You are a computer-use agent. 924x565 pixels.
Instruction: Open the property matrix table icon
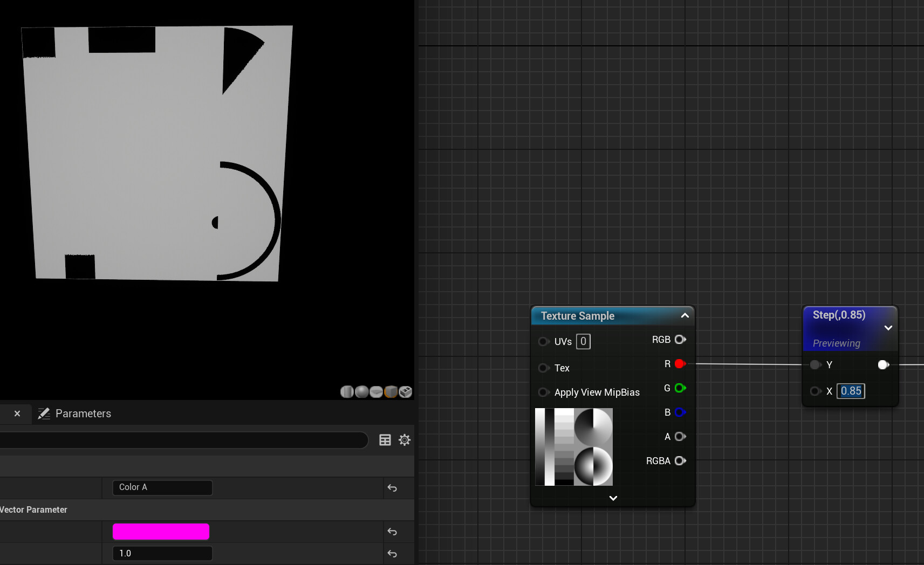pos(385,440)
